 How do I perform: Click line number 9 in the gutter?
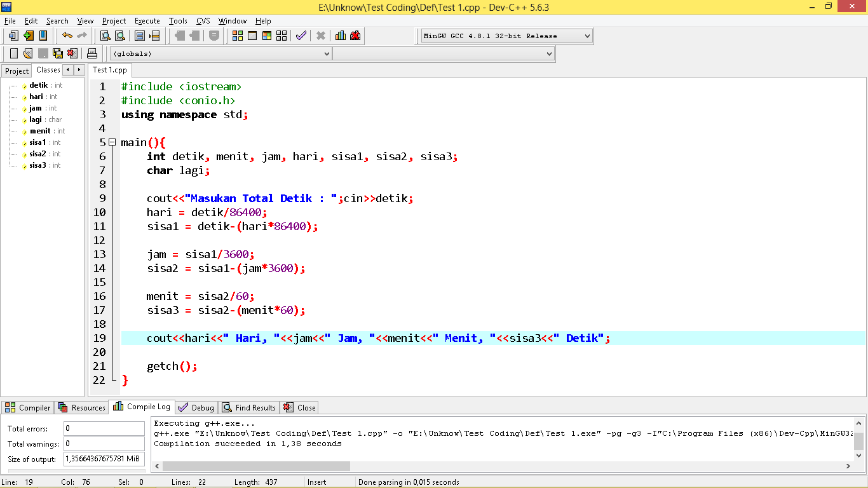[102, 198]
